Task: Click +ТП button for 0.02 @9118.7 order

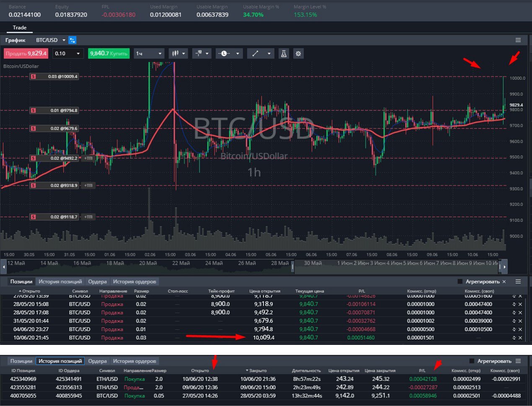Action: click(88, 217)
